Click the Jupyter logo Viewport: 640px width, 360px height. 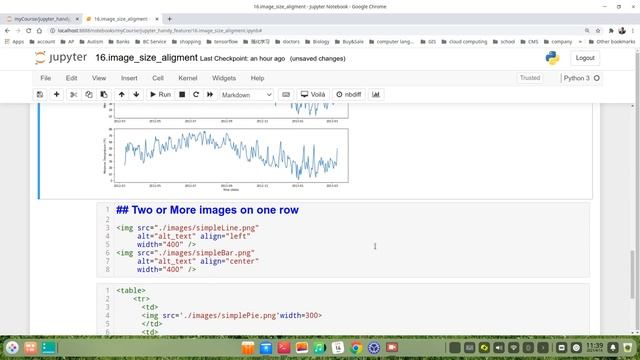click(x=60, y=58)
